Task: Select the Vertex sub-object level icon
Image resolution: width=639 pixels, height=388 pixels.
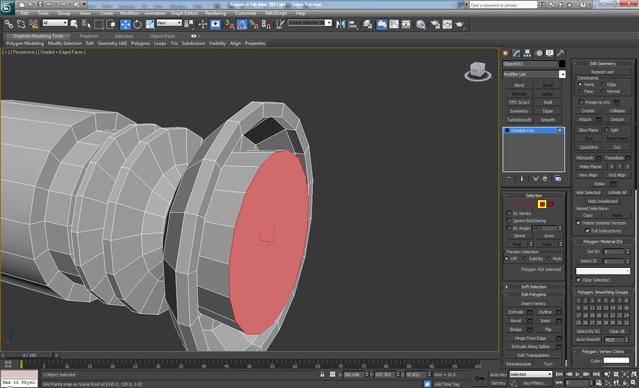Action: coord(515,204)
